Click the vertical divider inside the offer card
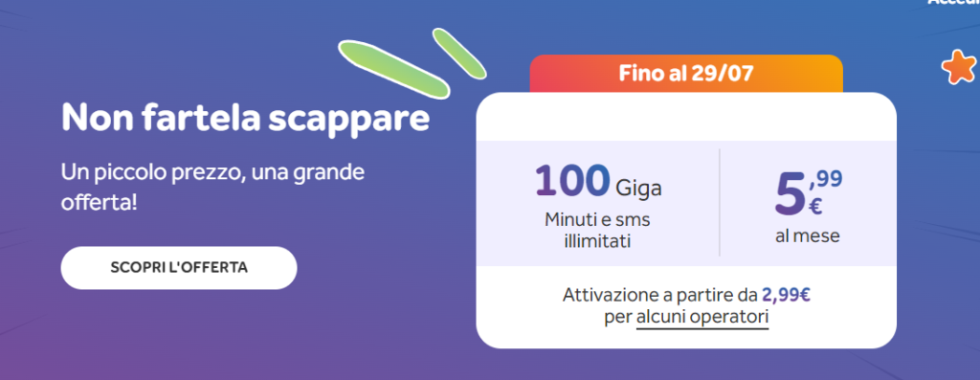The image size is (980, 380). [x=720, y=203]
